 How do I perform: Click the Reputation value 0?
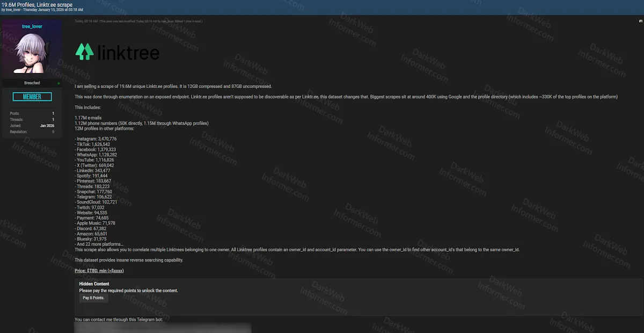click(53, 132)
